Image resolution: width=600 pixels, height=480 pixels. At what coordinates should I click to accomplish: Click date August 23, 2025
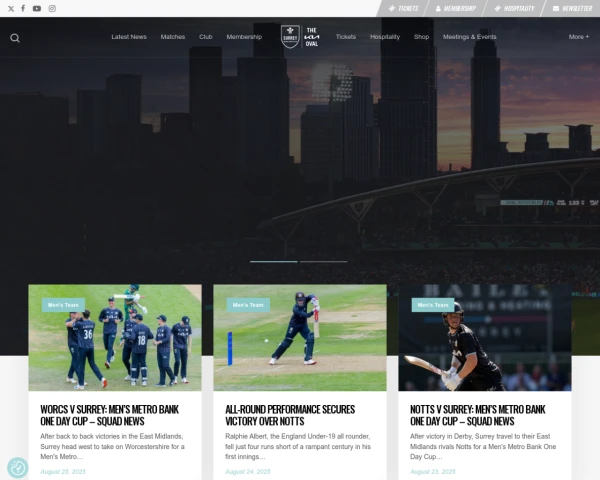pyautogui.click(x=432, y=472)
